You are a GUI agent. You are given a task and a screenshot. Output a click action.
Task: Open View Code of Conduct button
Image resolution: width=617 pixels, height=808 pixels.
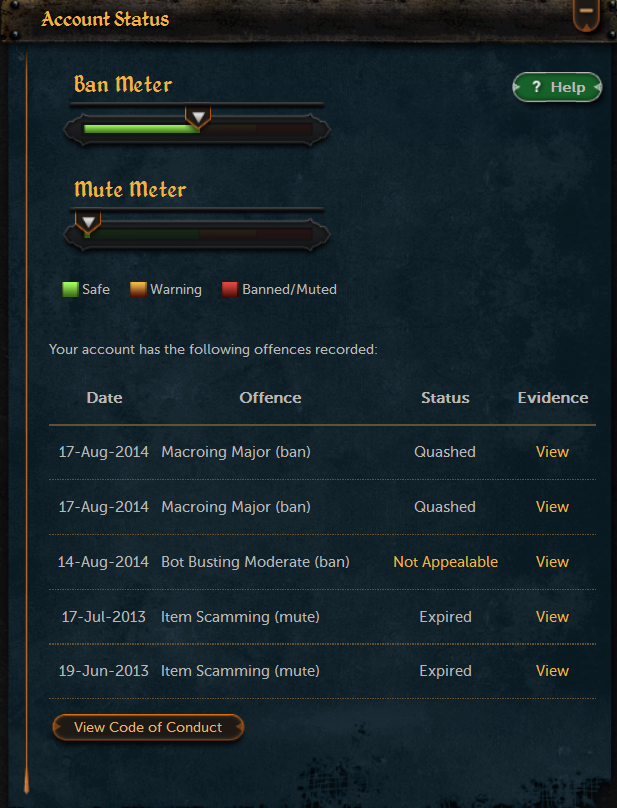click(x=148, y=727)
